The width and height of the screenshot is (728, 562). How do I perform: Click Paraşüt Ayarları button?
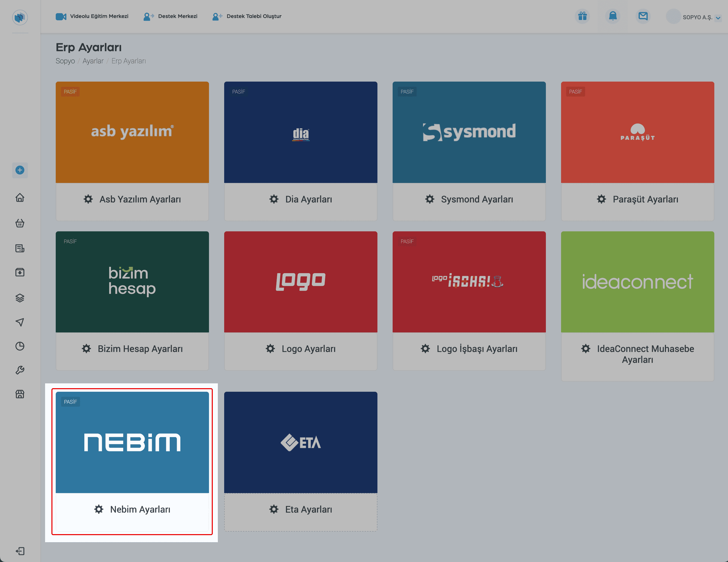click(637, 199)
